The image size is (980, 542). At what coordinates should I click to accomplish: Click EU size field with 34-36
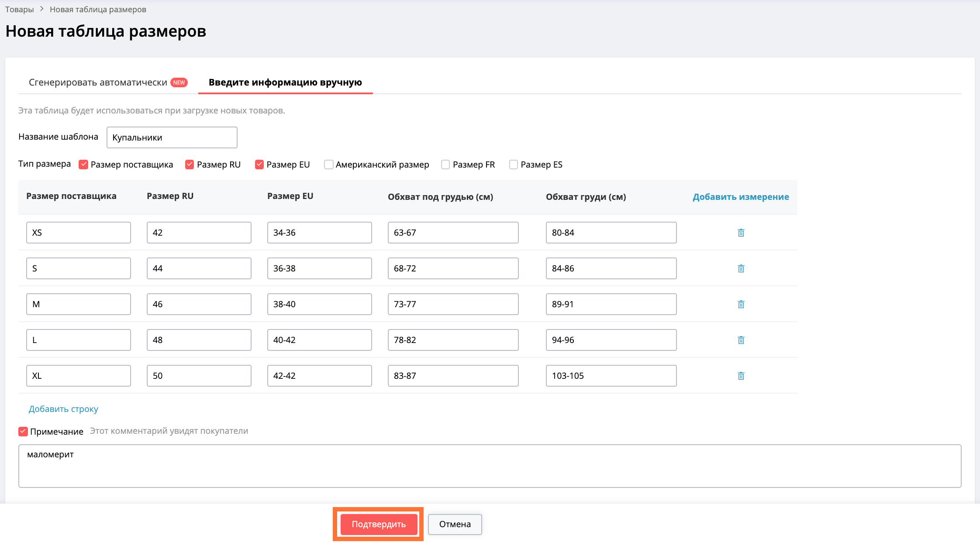pos(320,233)
